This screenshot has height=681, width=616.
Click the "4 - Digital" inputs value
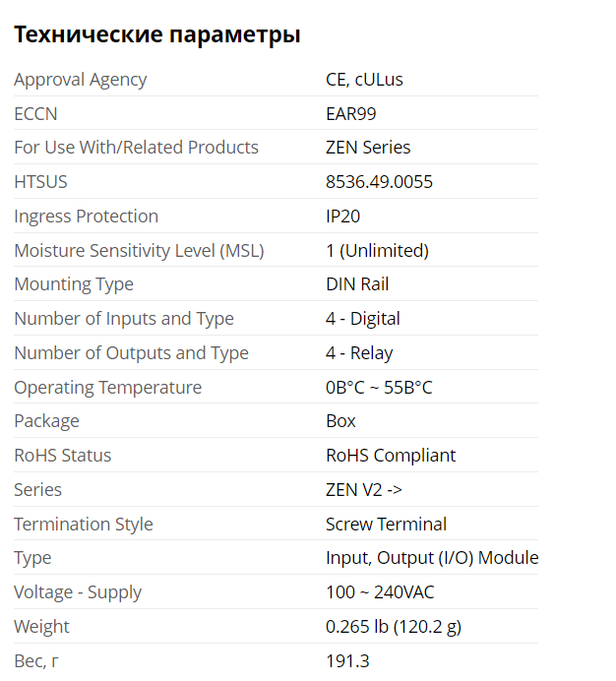pyautogui.click(x=363, y=319)
